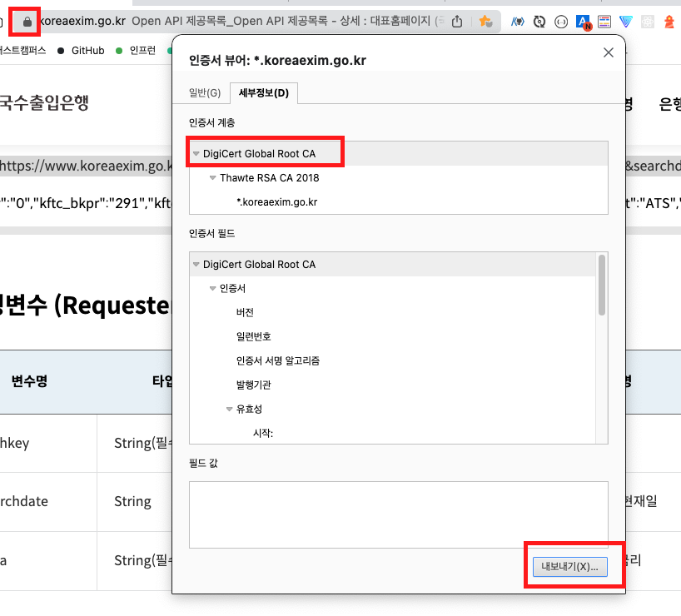
Task: Open the GitHub bookmark
Action: point(82,51)
